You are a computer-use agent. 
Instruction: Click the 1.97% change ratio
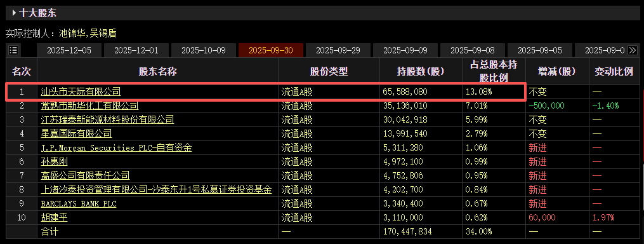[603, 218]
